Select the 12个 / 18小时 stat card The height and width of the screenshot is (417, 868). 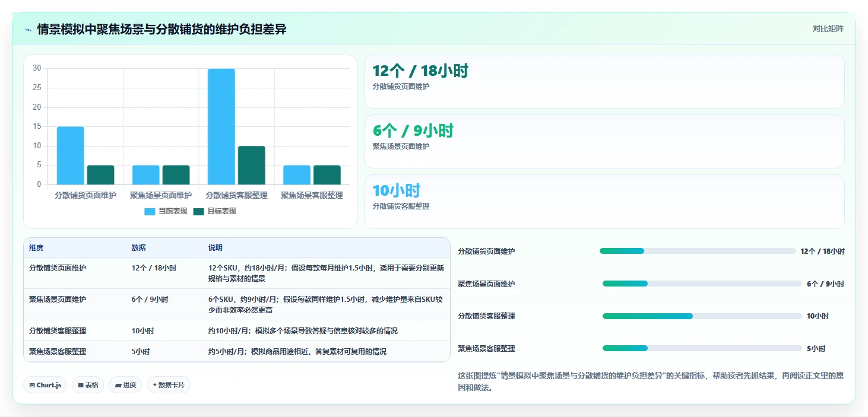pos(604,82)
